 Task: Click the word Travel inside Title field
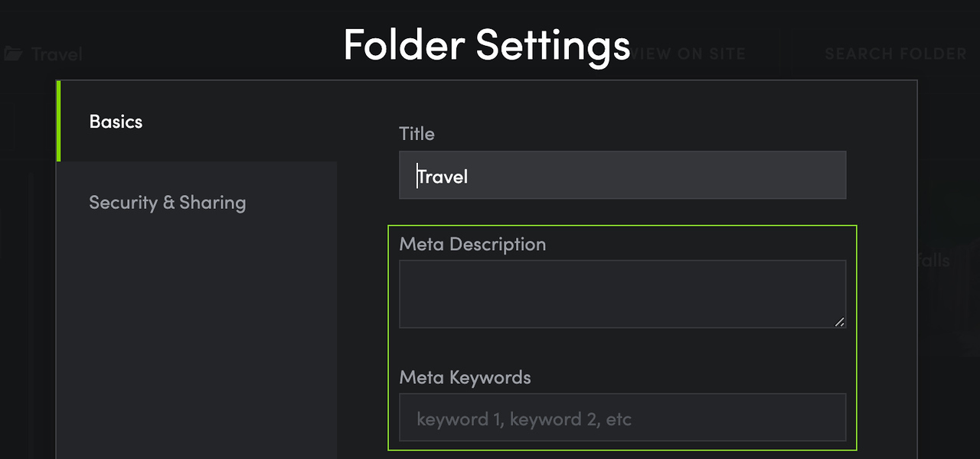pyautogui.click(x=443, y=177)
